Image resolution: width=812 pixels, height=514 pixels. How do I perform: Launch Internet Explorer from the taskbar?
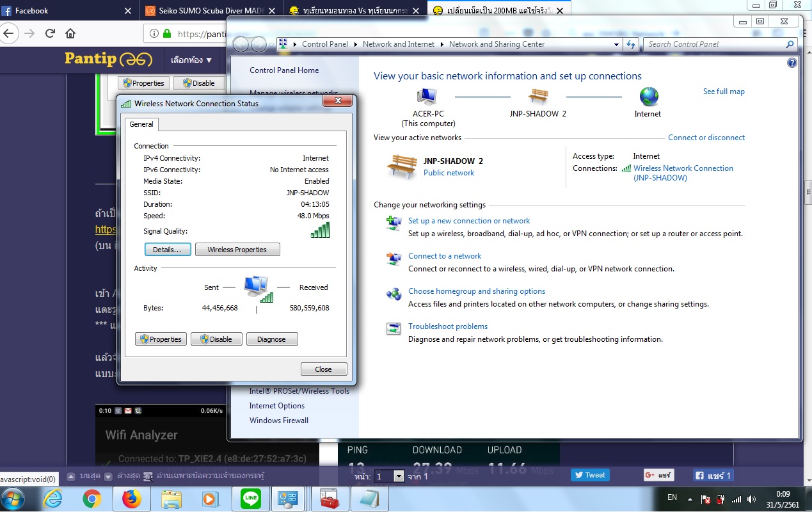point(54,499)
